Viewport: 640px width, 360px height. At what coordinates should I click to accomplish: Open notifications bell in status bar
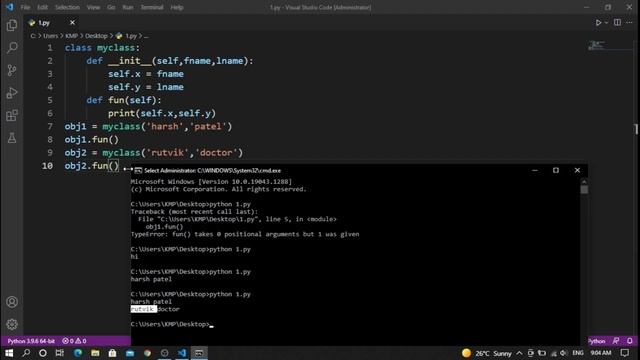(630, 341)
